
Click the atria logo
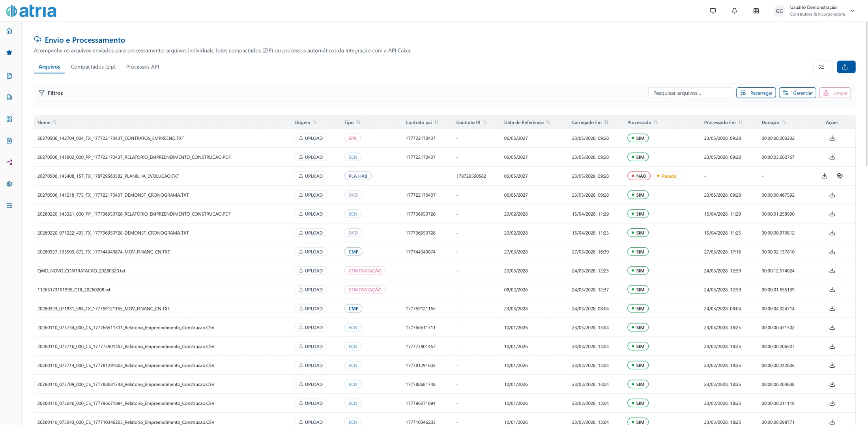pos(31,11)
